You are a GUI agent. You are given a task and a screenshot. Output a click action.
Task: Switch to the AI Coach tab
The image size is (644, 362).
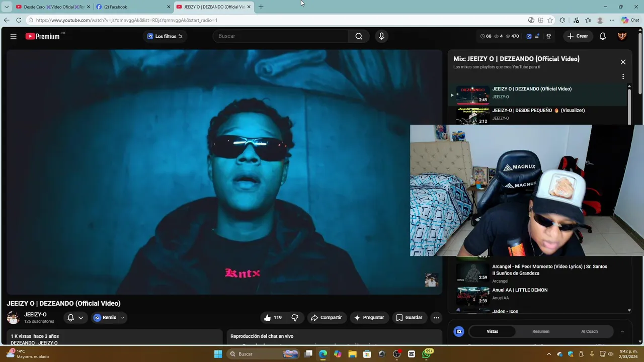[x=589, y=331]
